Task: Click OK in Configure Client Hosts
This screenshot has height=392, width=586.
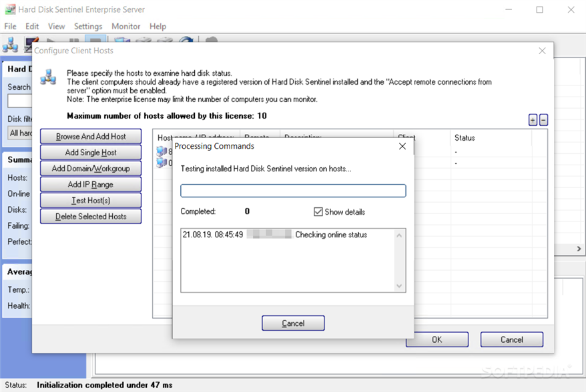Action: click(437, 340)
